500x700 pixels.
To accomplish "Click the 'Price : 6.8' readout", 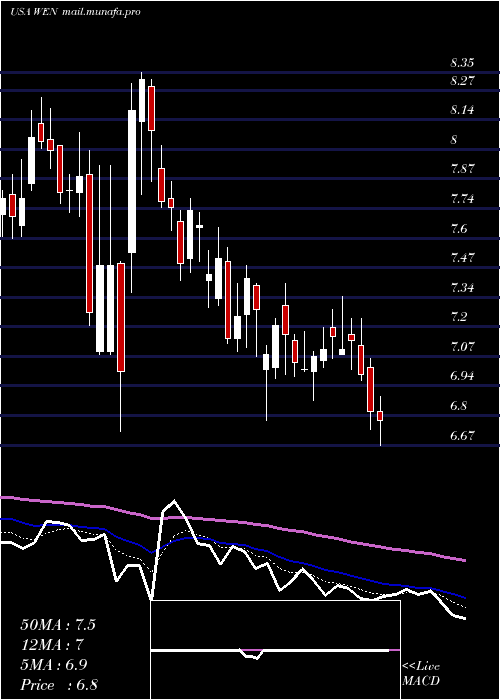I will pos(59,685).
